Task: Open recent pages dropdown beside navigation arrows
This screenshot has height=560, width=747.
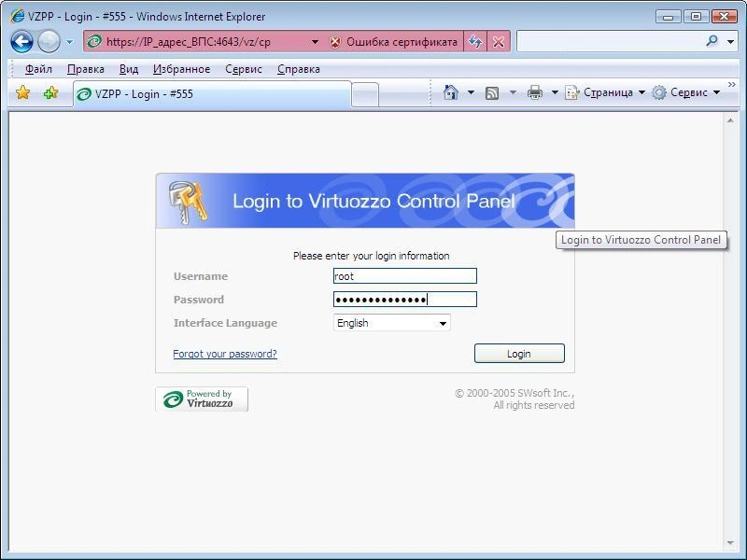Action: (69, 42)
